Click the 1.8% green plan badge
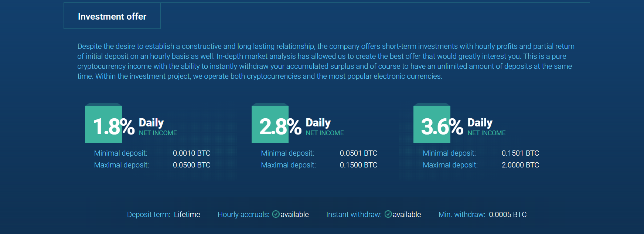This screenshot has height=234, width=644. [103, 125]
